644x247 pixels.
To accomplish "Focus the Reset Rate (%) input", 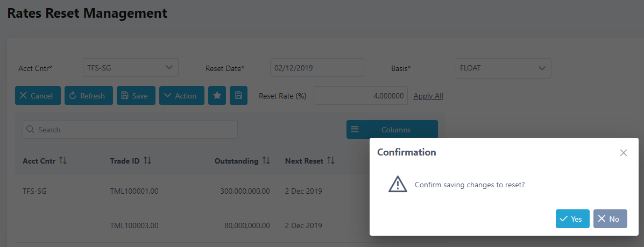I will coord(360,96).
